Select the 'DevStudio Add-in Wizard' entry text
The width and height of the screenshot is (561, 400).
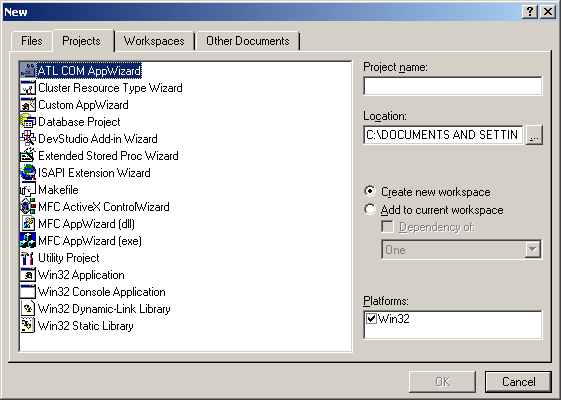(98, 139)
